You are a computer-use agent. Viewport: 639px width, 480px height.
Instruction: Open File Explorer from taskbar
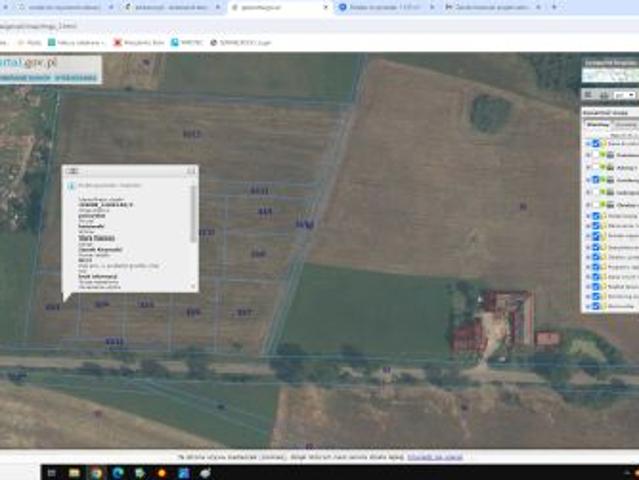[x=74, y=473]
